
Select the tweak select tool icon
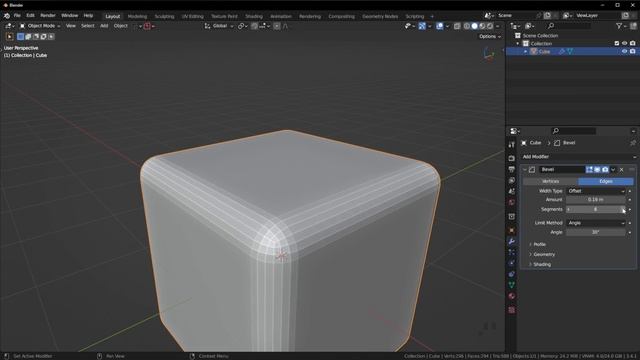point(9,36)
